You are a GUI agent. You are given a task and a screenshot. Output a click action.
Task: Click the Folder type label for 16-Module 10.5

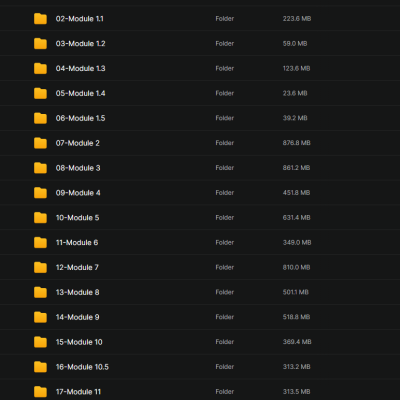[x=225, y=367]
